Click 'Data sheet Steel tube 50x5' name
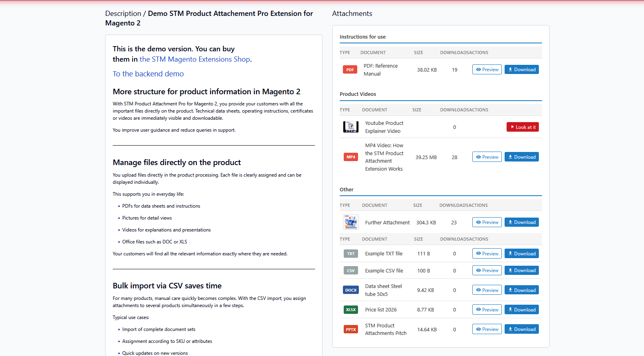 pos(384,290)
